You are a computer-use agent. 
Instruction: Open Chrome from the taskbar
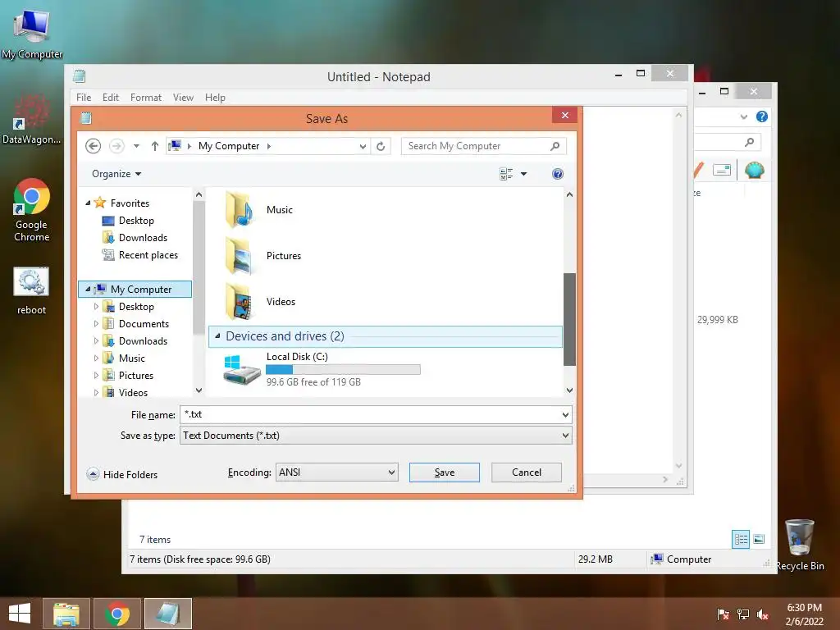[x=117, y=614]
